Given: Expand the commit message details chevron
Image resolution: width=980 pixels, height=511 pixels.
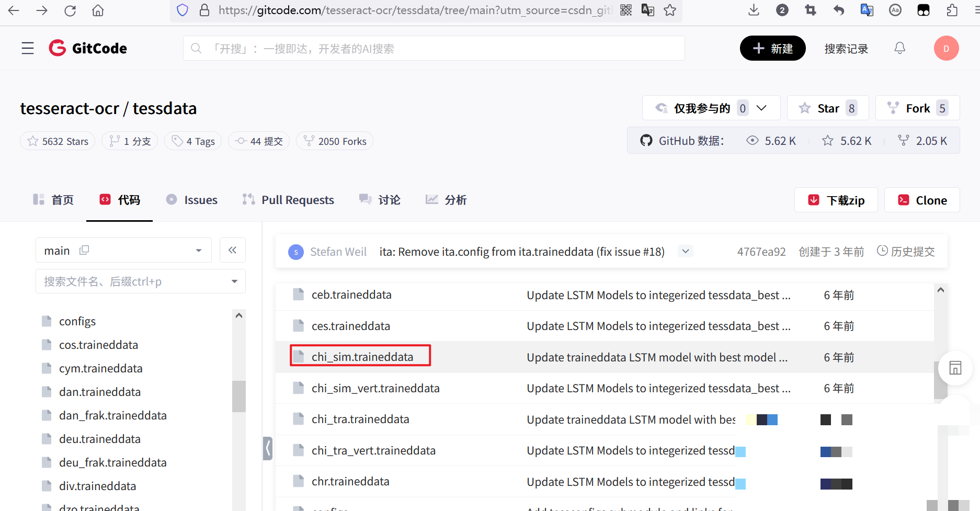Looking at the screenshot, I should (685, 252).
